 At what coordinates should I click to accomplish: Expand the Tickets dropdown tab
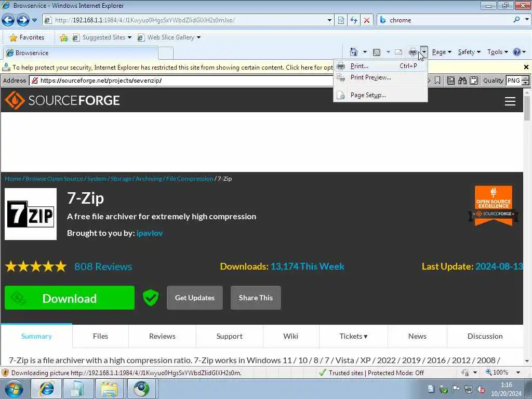tap(353, 336)
